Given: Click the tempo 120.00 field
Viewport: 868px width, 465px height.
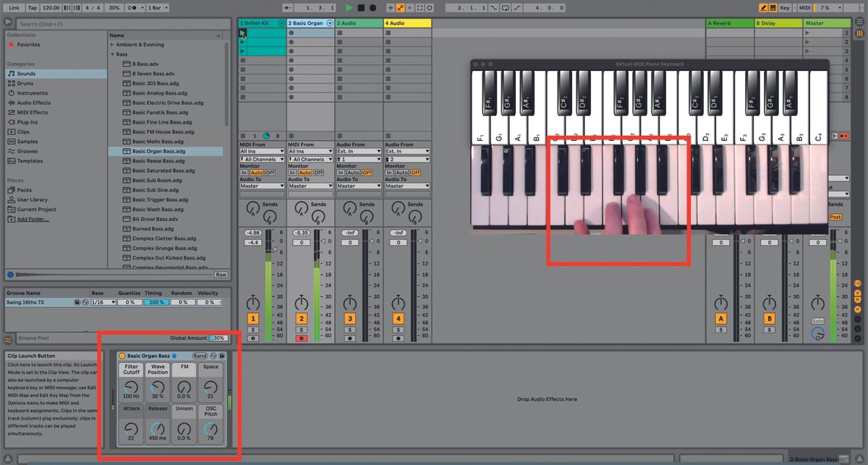Looking at the screenshot, I should click(x=51, y=7).
